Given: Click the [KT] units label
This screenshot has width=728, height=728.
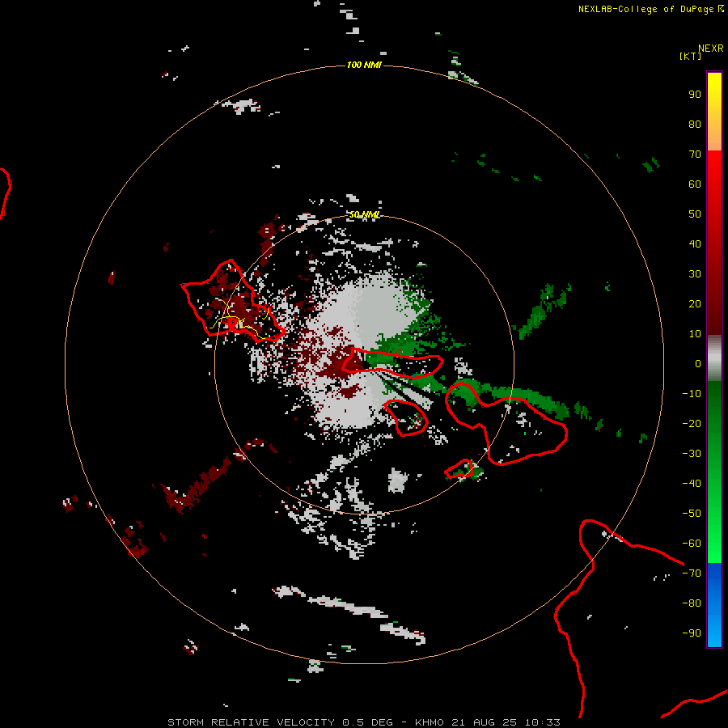Looking at the screenshot, I should 690,56.
